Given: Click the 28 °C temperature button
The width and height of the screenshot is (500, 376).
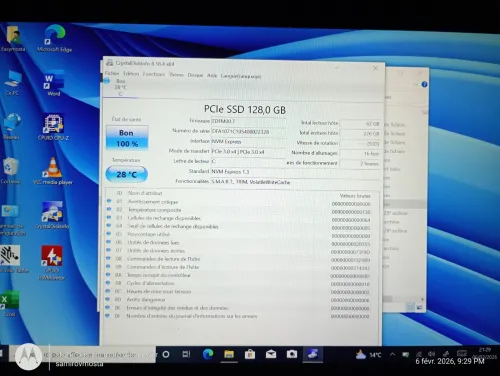Looking at the screenshot, I should 127,174.
